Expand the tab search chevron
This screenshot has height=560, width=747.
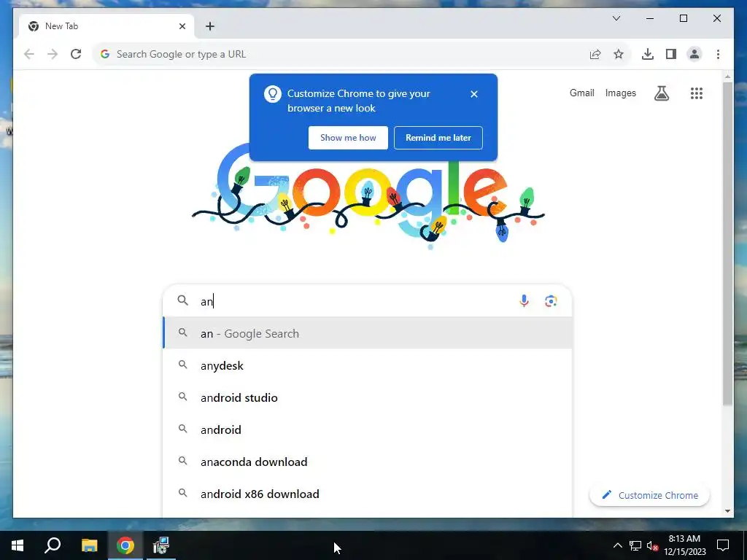[616, 18]
